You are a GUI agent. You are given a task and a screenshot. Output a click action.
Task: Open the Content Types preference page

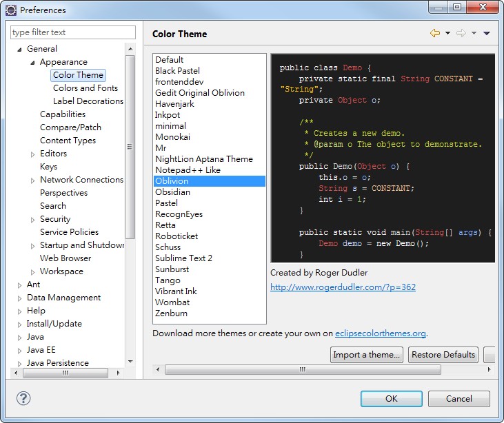[x=68, y=141]
